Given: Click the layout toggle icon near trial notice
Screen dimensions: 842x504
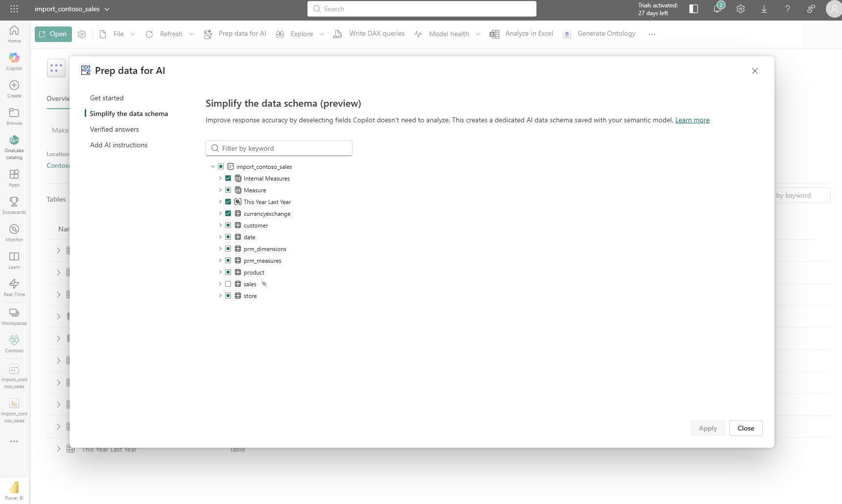Looking at the screenshot, I should pyautogui.click(x=694, y=9).
